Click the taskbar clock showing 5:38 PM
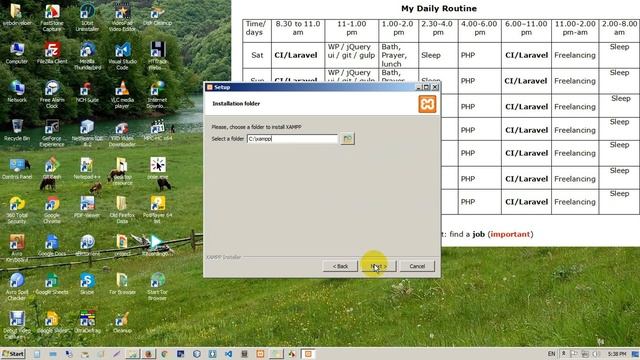640x360 pixels. coord(616,354)
